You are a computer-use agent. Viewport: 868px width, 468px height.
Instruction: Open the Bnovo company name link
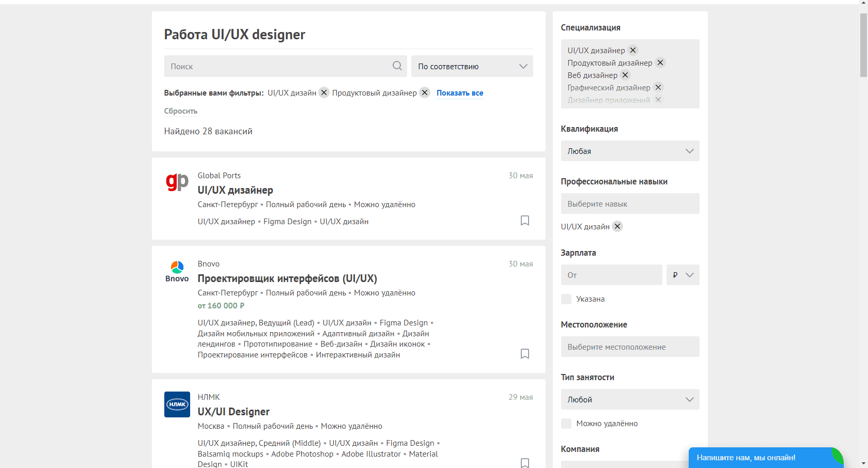[209, 264]
